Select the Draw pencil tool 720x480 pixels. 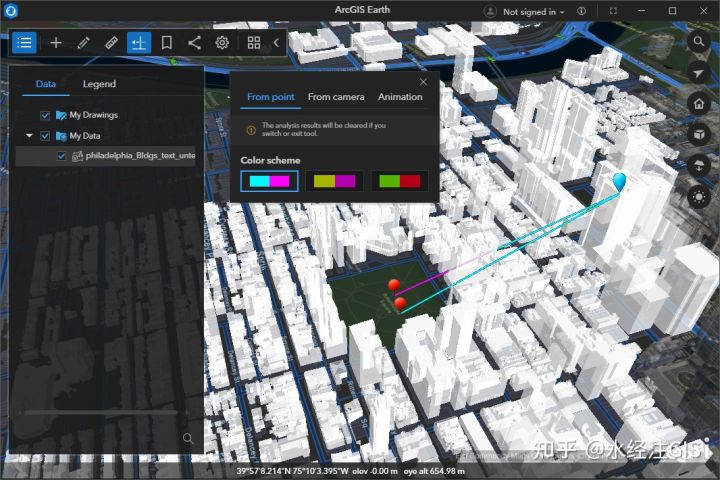pos(83,43)
